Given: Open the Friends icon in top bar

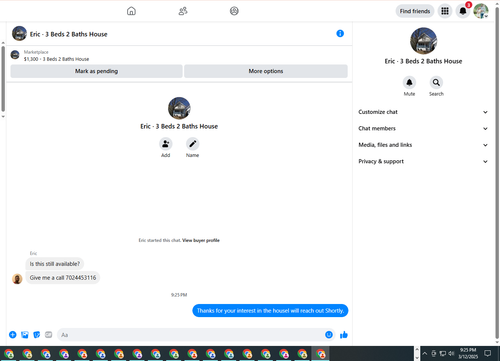Looking at the screenshot, I should 183,11.
